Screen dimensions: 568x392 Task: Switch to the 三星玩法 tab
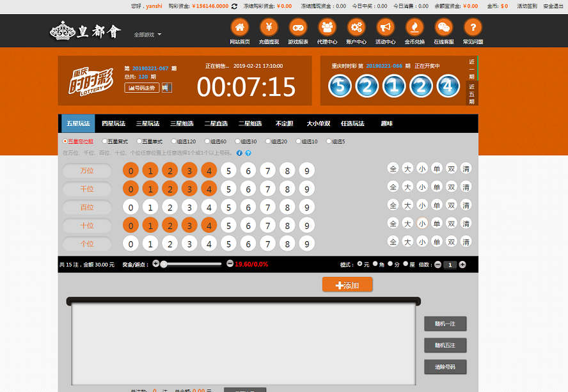(x=146, y=123)
